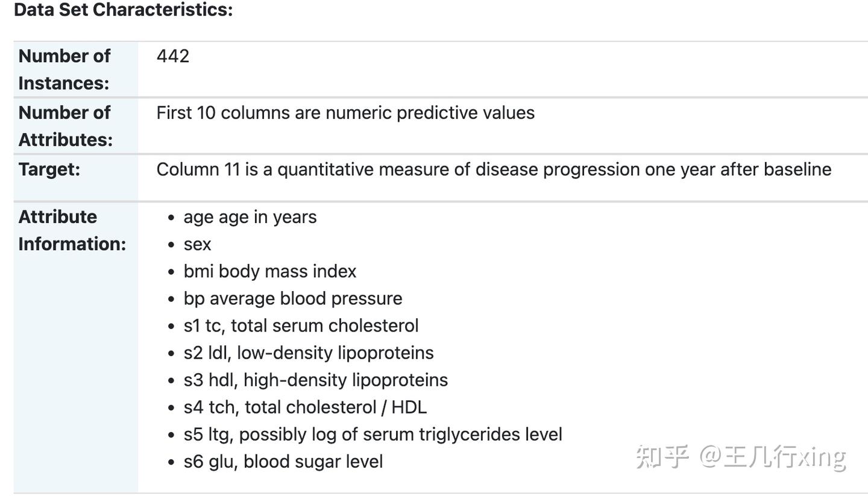Select the value 442 in the table
This screenshot has height=496, width=868.
click(x=173, y=56)
